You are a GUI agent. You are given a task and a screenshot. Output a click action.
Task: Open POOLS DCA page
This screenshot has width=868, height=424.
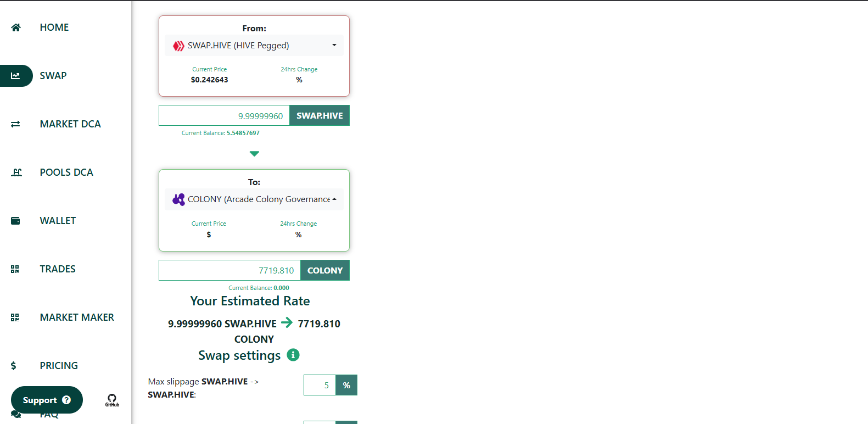66,172
